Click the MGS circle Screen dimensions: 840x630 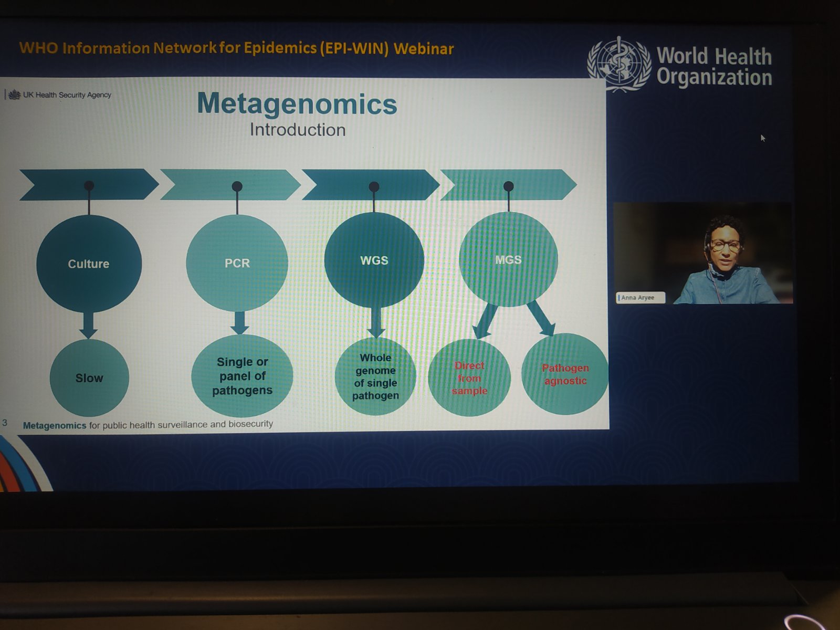point(508,259)
